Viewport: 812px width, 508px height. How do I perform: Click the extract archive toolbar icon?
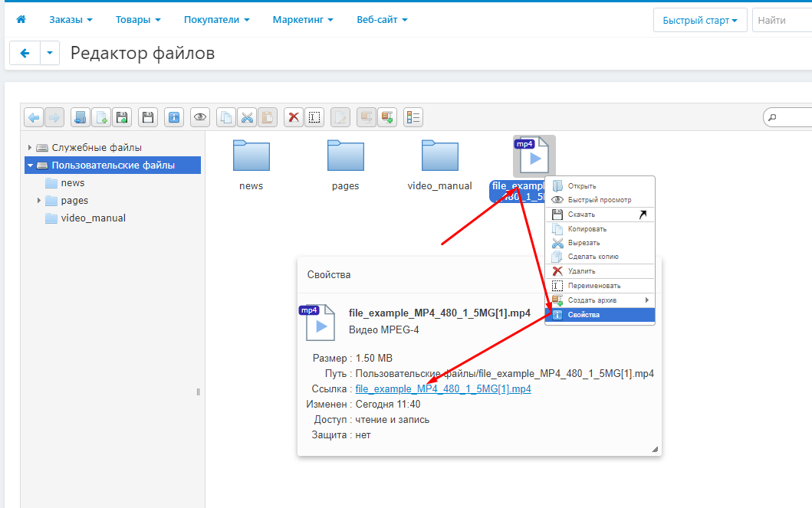tap(366, 117)
